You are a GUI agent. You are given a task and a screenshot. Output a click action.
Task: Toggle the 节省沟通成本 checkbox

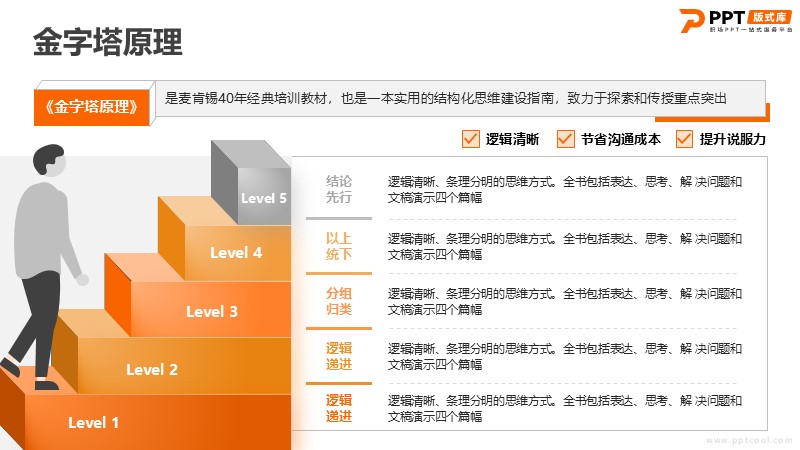(565, 139)
